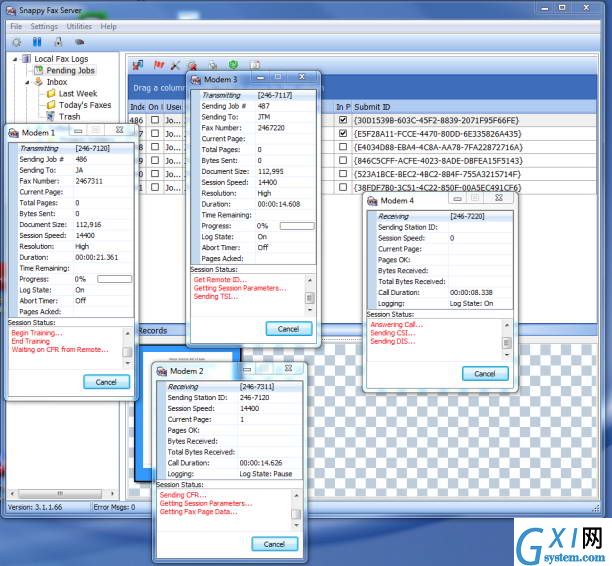Select Pending Jobs in the tree

click(70, 71)
